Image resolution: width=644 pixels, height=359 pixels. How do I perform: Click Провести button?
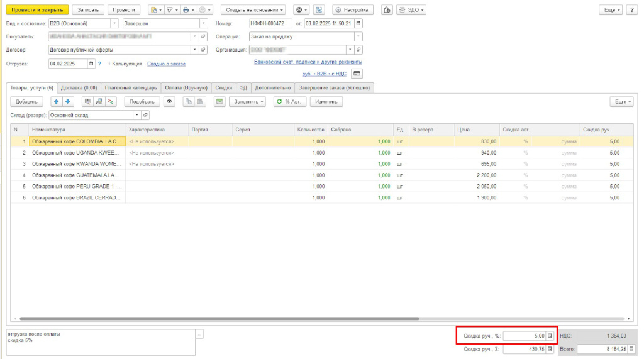coord(124,10)
